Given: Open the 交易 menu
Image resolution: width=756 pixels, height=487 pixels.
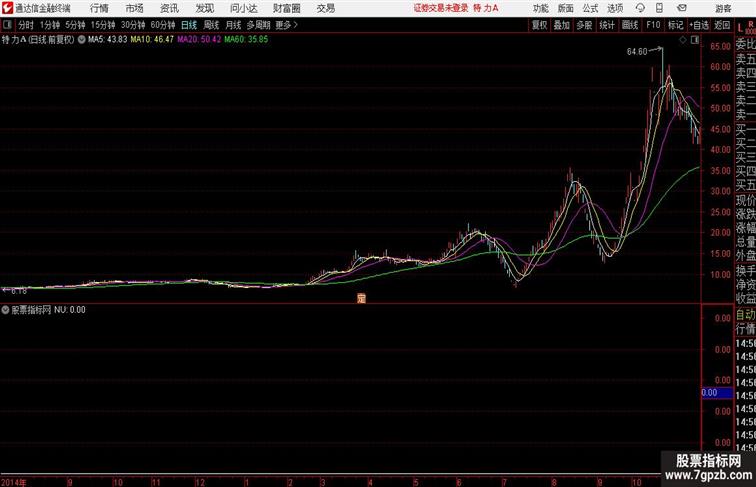Looking at the screenshot, I should click(325, 8).
